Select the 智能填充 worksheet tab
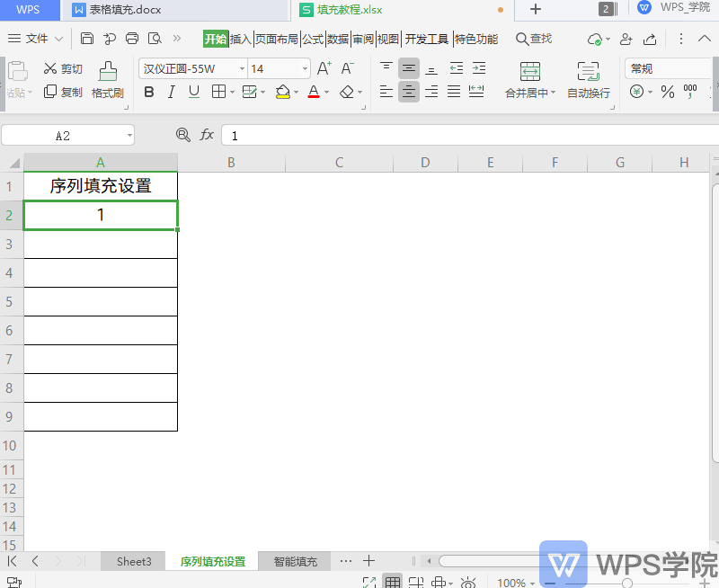The width and height of the screenshot is (719, 588). (x=296, y=561)
